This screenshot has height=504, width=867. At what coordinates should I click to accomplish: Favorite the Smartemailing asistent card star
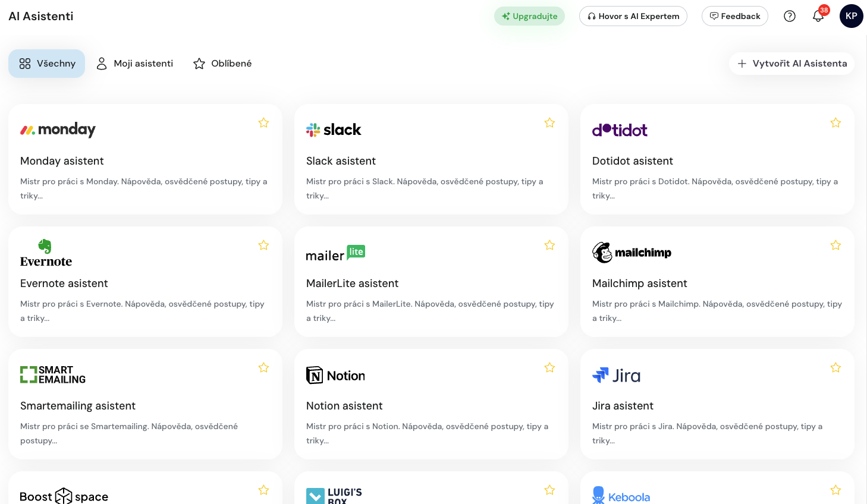tap(263, 367)
